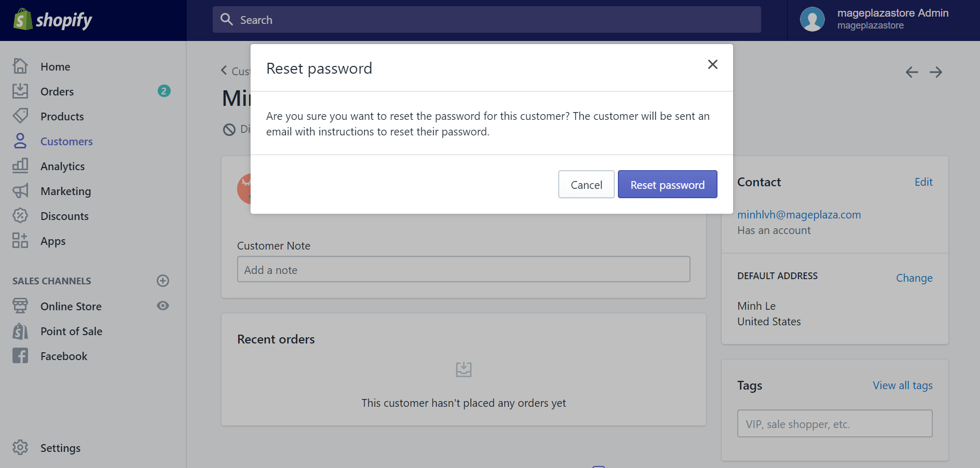Viewport: 980px width, 468px height.
Task: Select the Home icon in the sidebar
Action: [20, 66]
